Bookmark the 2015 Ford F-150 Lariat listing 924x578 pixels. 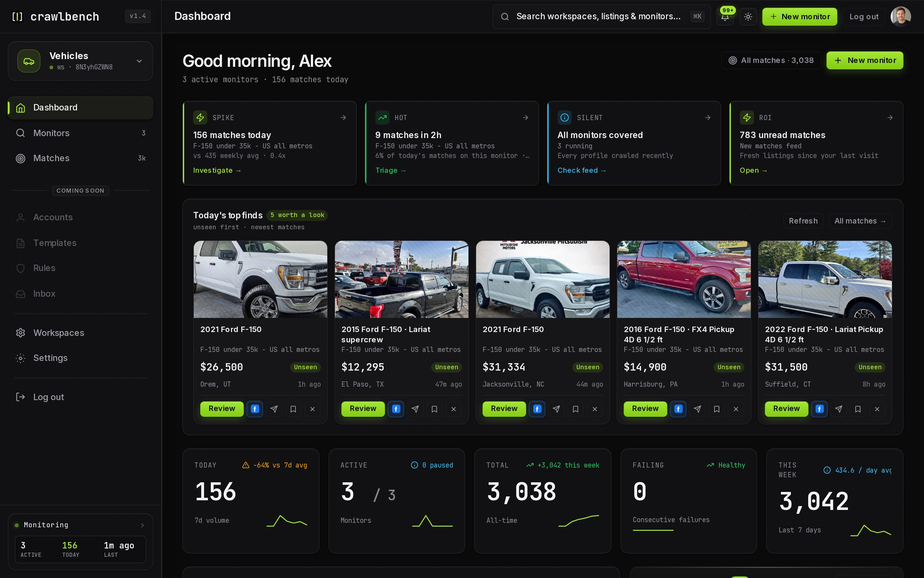tap(434, 409)
